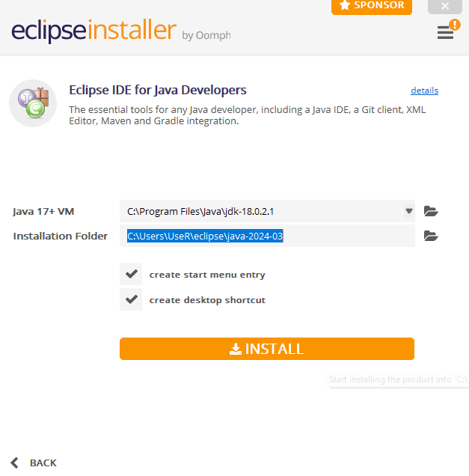
Task: Uncheck create desktop shortcut
Action: pyautogui.click(x=131, y=299)
